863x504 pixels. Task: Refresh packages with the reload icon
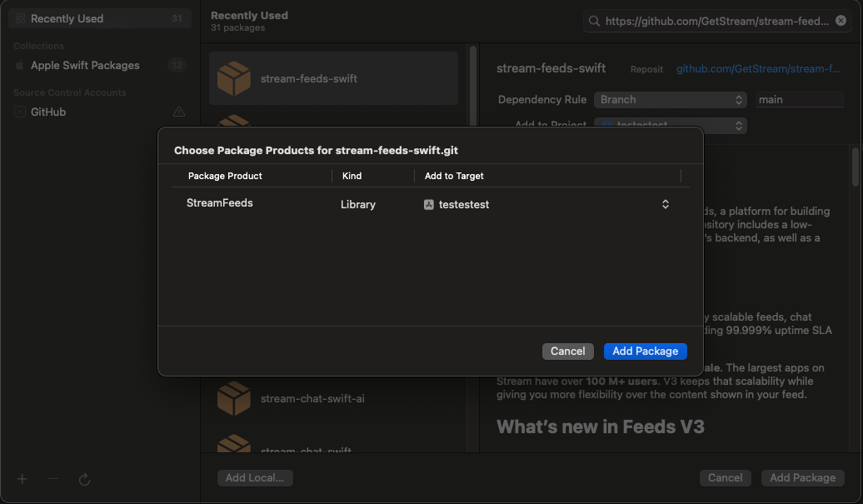84,479
